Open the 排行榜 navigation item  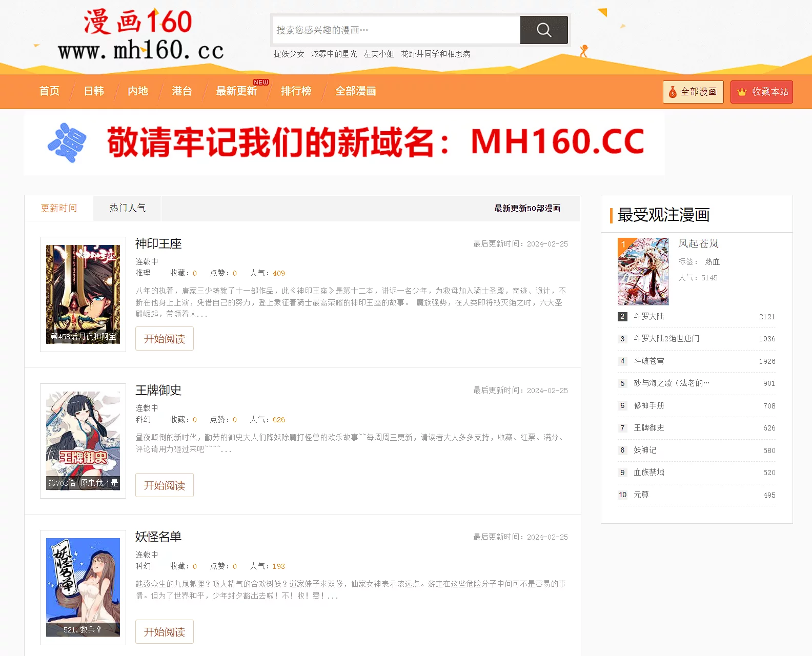(x=296, y=91)
